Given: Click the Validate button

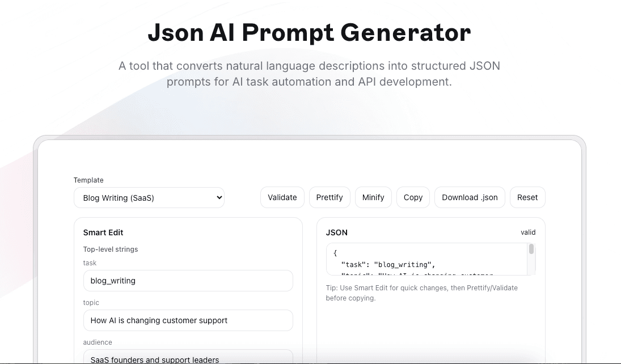Looking at the screenshot, I should click(x=282, y=197).
